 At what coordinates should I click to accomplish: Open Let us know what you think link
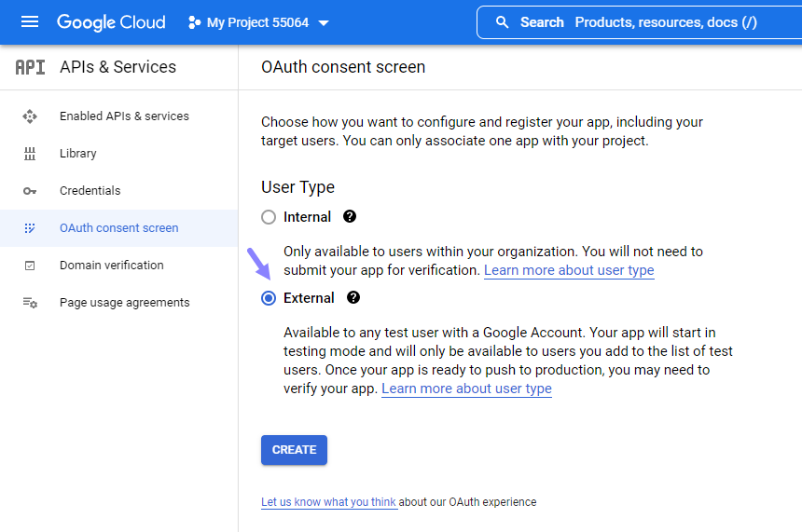[x=328, y=502]
